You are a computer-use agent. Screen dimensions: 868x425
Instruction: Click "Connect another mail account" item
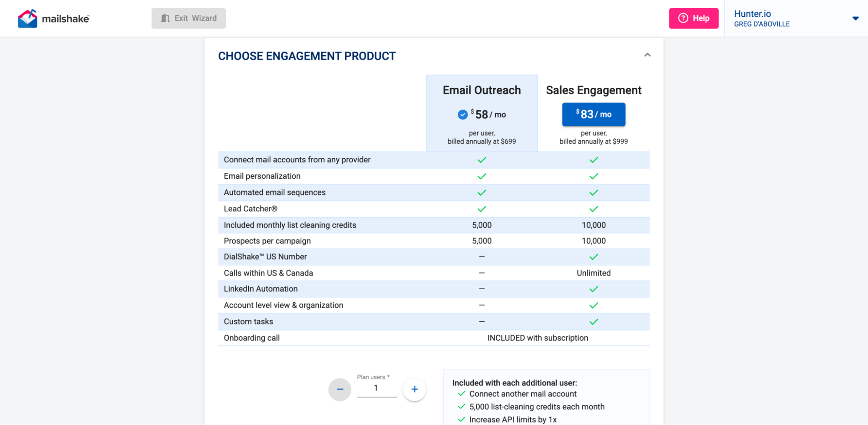click(x=523, y=394)
